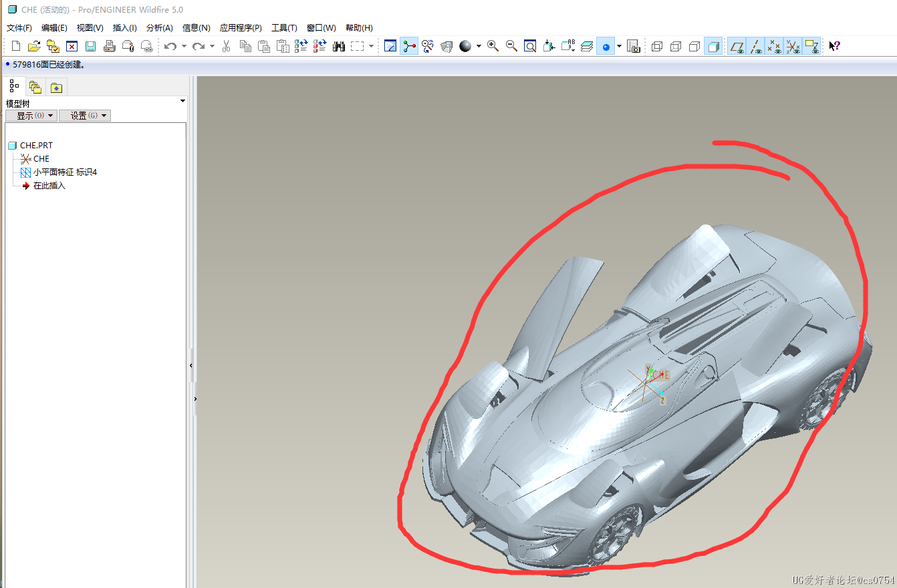Expand undo history dropdown arrow

184,46
